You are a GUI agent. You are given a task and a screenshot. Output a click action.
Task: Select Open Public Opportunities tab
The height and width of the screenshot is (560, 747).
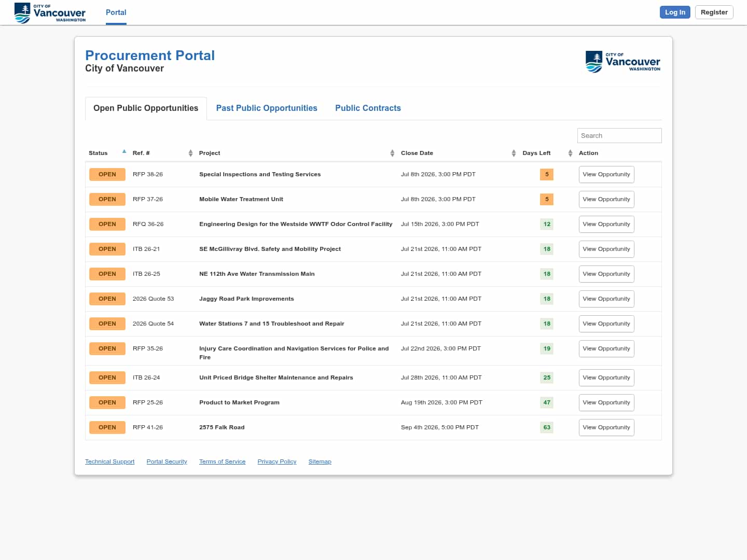(146, 108)
